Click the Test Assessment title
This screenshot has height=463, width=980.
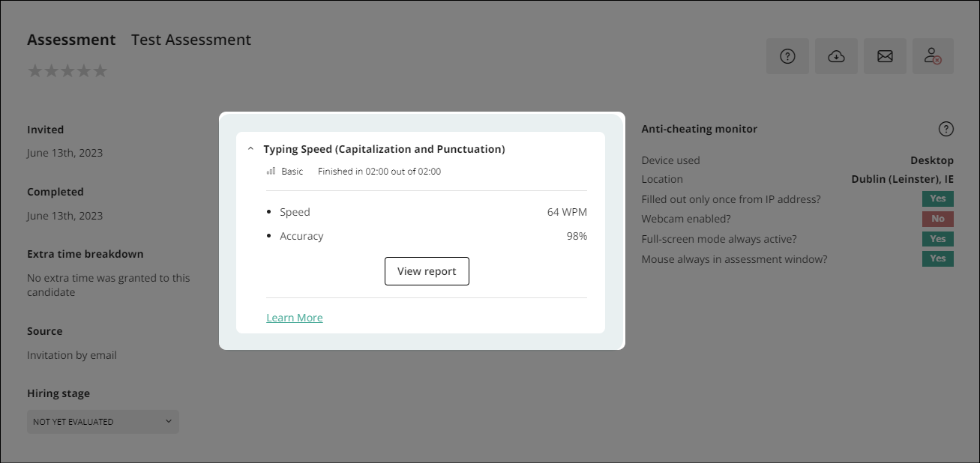190,39
